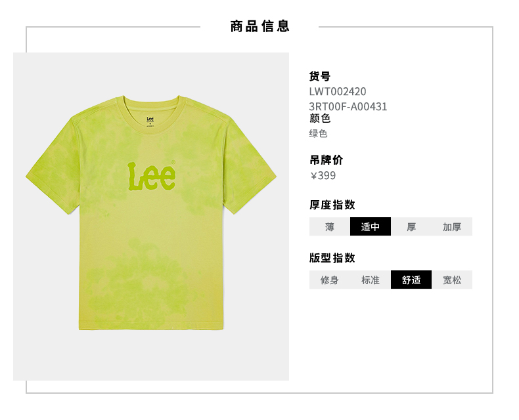Click the 绿色 color value

click(x=318, y=134)
